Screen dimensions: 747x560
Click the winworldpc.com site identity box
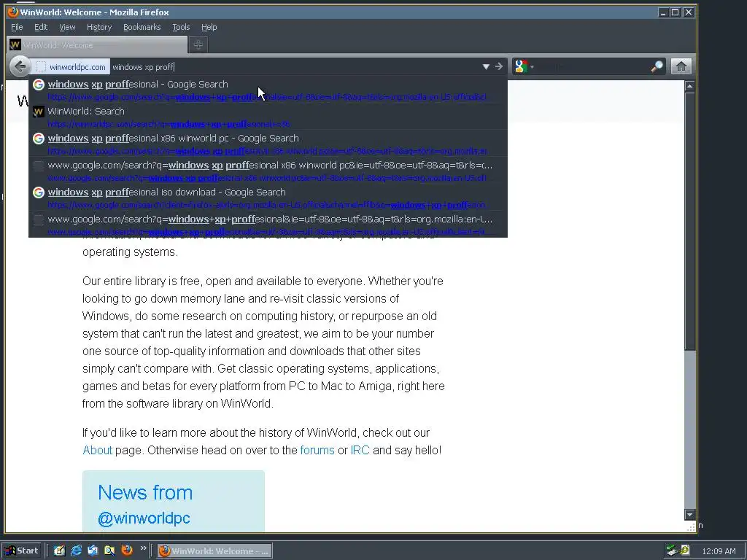pyautogui.click(x=71, y=66)
